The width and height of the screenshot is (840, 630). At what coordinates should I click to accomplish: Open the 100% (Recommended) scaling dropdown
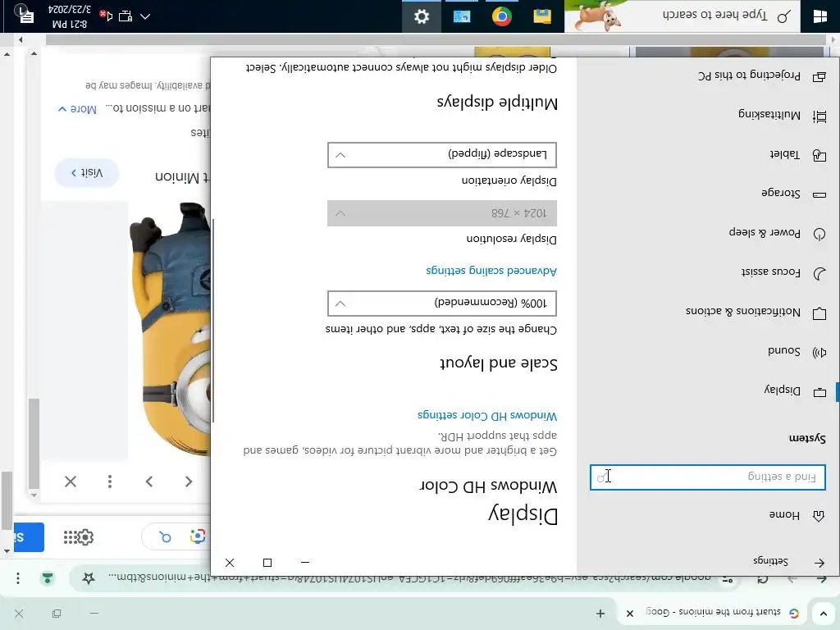tap(442, 304)
